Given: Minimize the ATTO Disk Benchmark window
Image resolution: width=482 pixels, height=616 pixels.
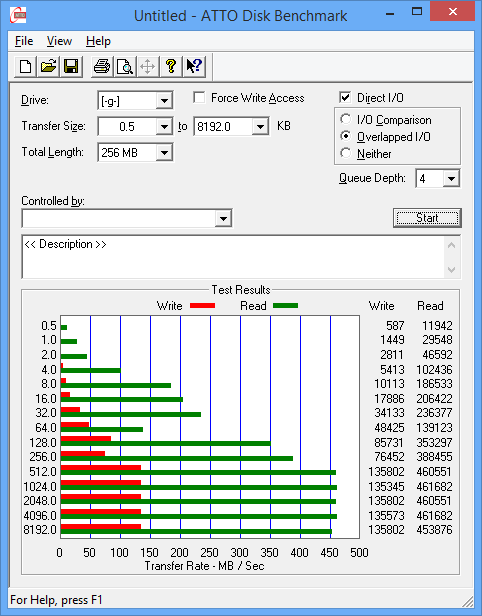Looking at the screenshot, I should (x=390, y=13).
